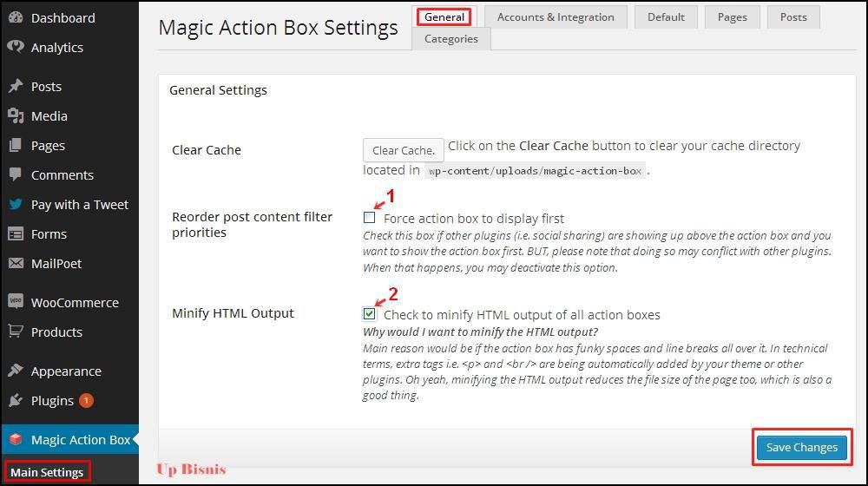The height and width of the screenshot is (486, 868).
Task: Switch to the General tab
Action: (444, 17)
